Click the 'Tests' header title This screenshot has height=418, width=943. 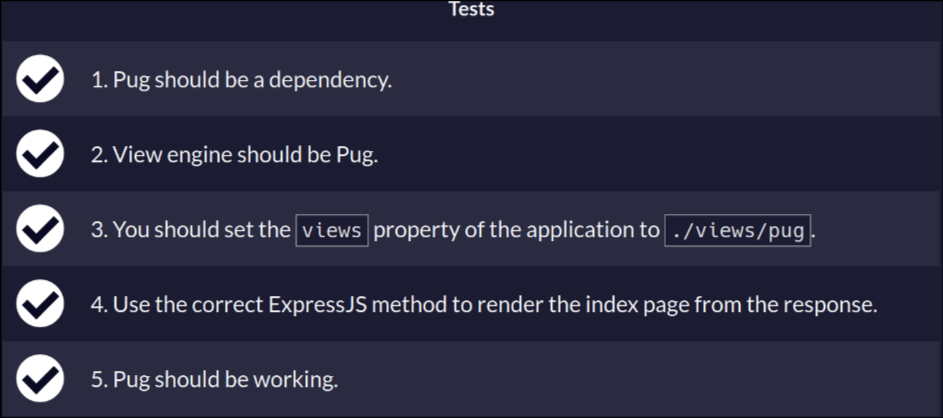pyautogui.click(x=472, y=10)
